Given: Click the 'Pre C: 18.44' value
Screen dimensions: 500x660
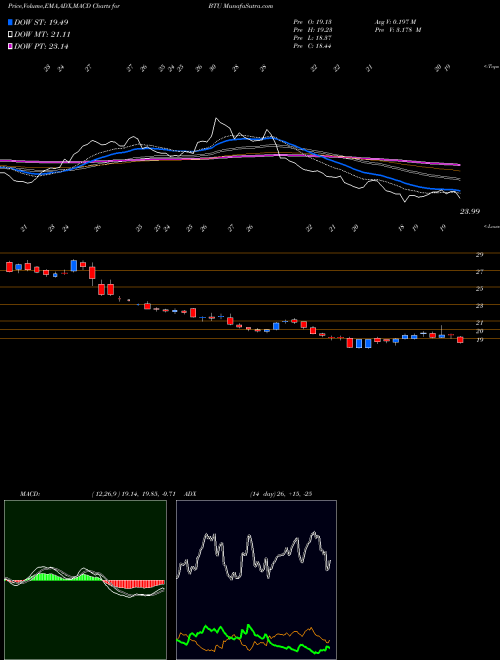Looking at the screenshot, I should pyautogui.click(x=313, y=46).
